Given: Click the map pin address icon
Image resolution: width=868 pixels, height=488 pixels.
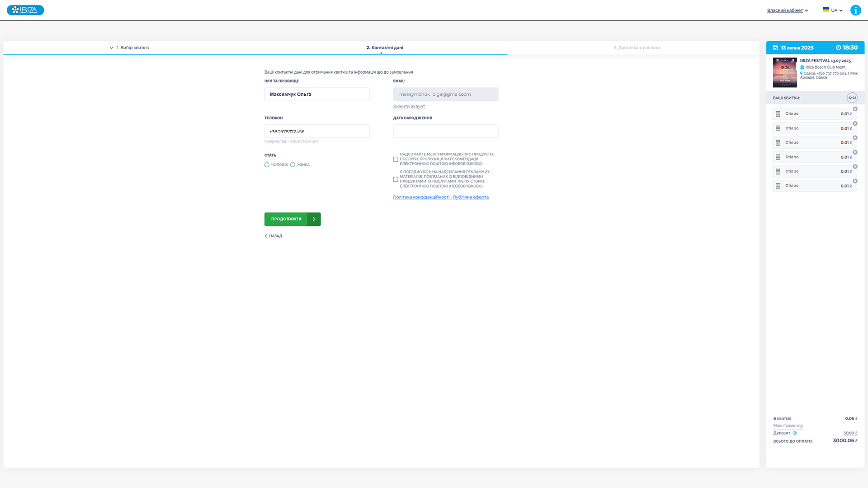Looking at the screenshot, I should [x=802, y=73].
